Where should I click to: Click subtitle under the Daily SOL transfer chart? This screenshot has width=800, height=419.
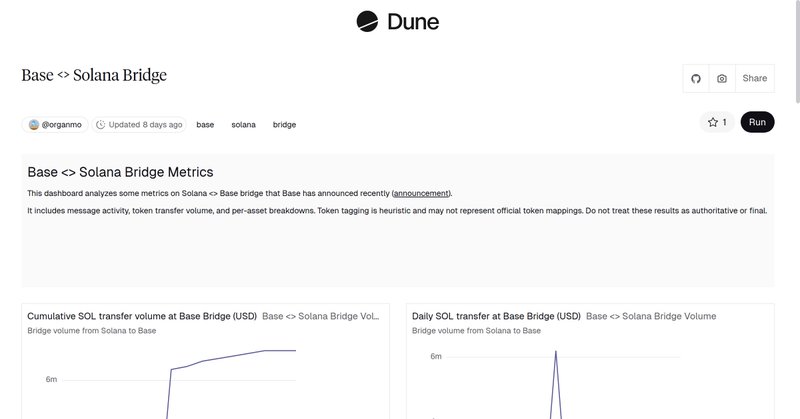(x=476, y=331)
